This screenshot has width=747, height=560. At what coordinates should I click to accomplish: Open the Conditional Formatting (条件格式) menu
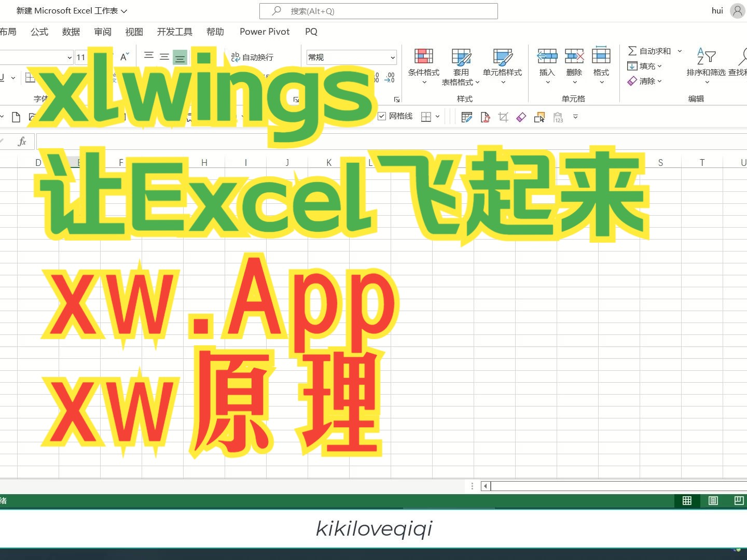423,66
